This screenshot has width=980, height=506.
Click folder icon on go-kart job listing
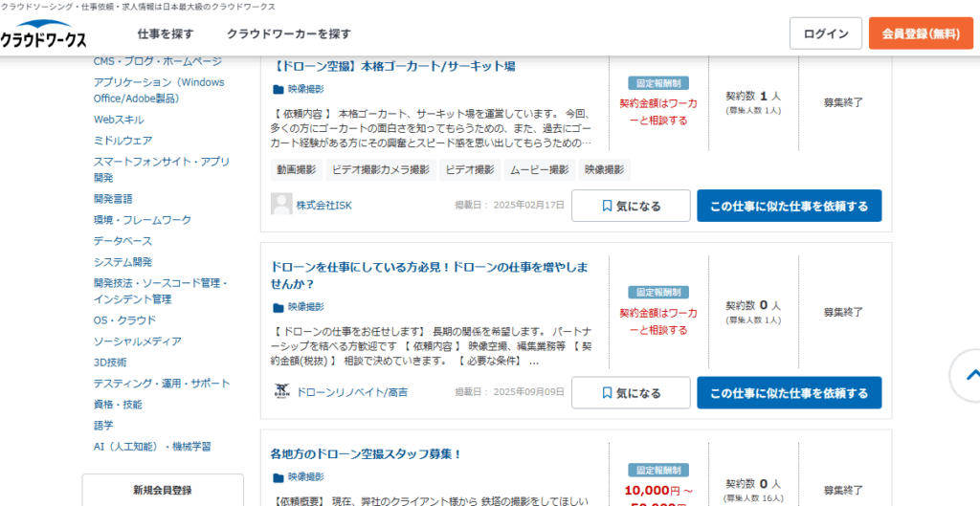(278, 90)
